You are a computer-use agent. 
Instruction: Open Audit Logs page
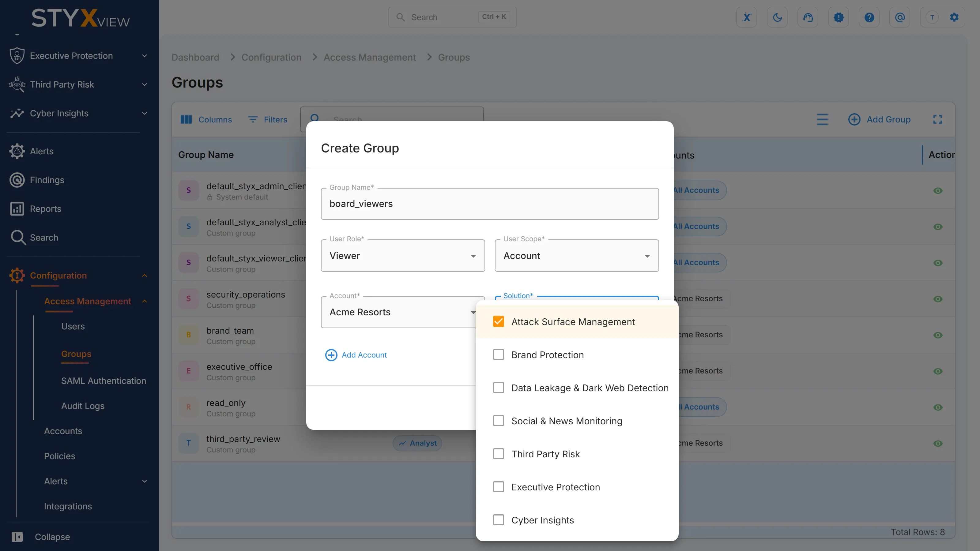[x=83, y=406]
